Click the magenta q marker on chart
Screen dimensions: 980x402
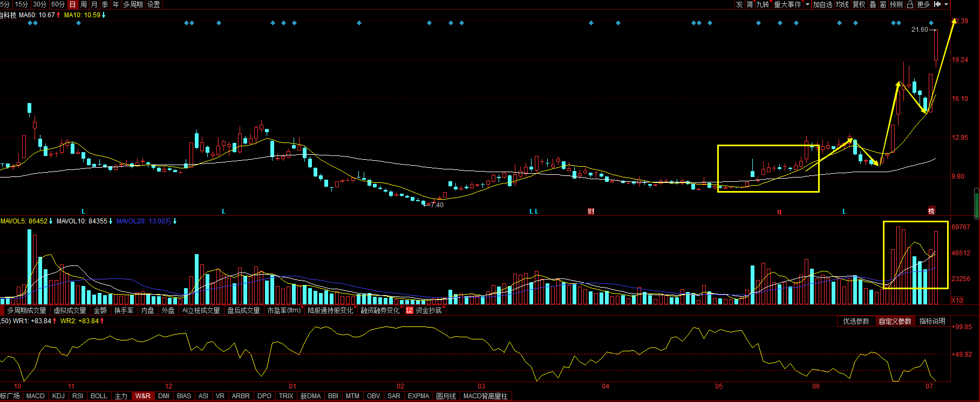(x=779, y=212)
